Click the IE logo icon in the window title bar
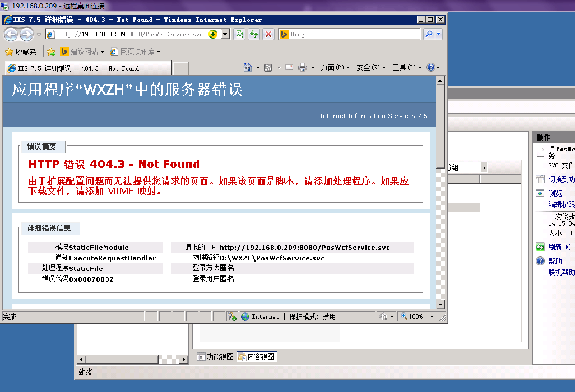This screenshot has width=575, height=392. click(8, 20)
